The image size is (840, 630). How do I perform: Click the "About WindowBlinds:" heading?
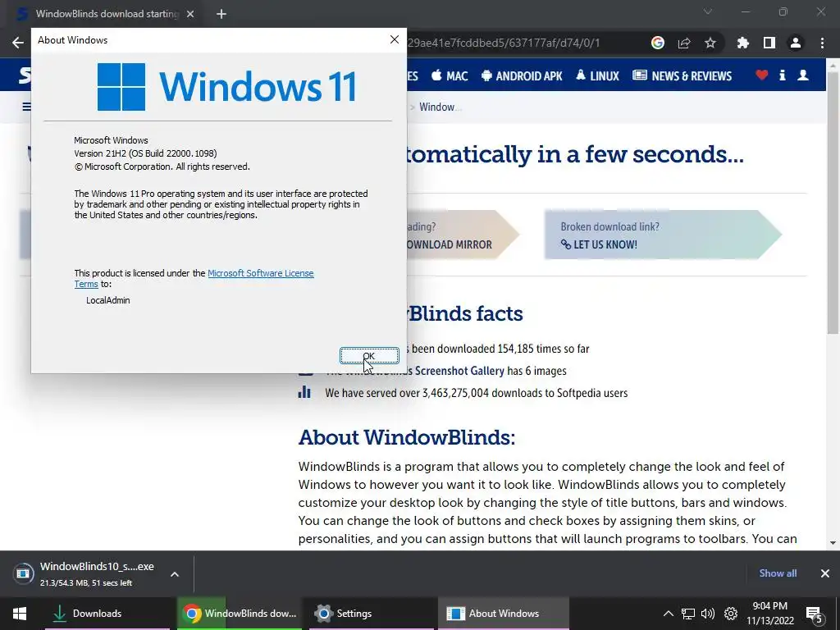click(x=407, y=437)
